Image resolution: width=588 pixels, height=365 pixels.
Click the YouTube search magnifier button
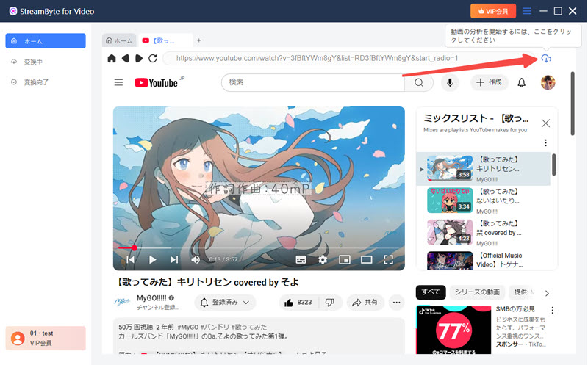419,82
